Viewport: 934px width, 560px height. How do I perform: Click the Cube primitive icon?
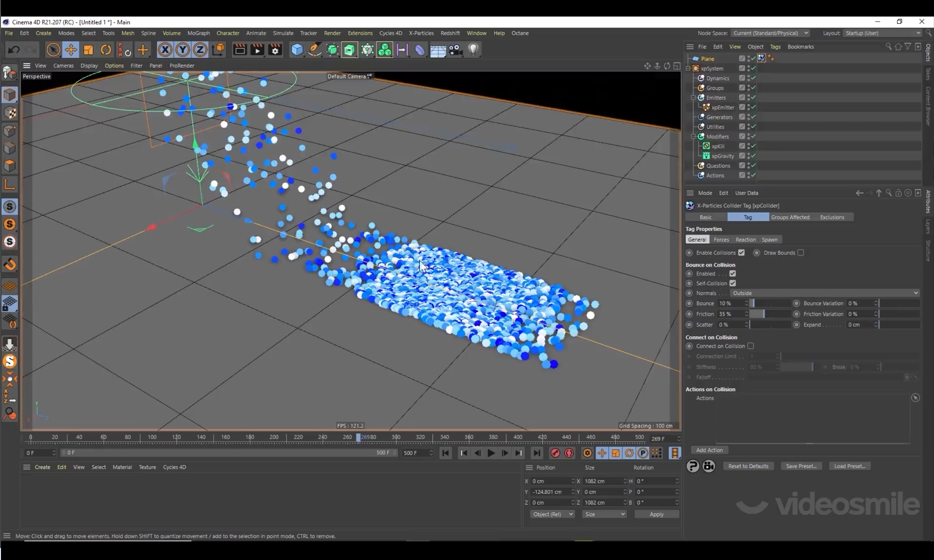pos(297,50)
